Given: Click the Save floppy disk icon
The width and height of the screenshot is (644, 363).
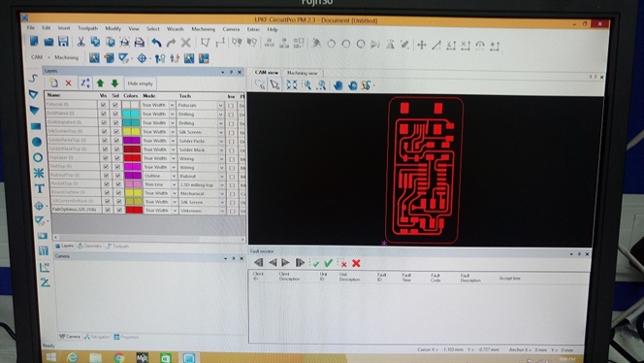Looking at the screenshot, I should (63, 41).
